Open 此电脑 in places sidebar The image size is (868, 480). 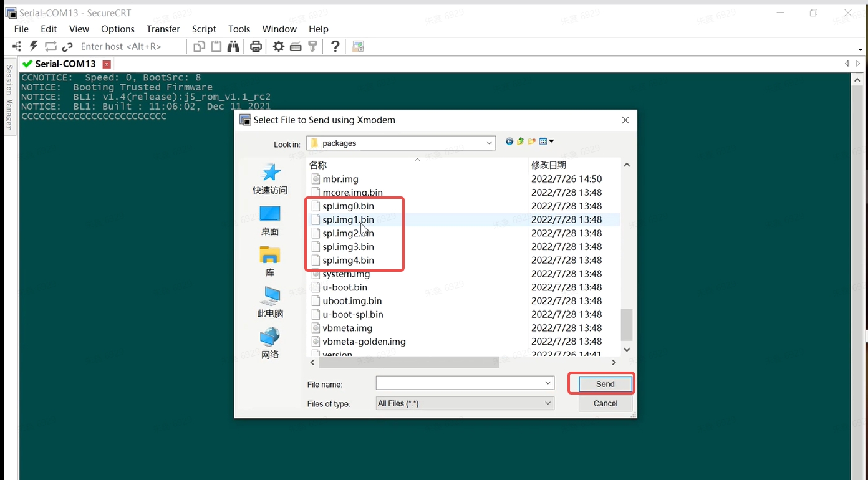269,302
